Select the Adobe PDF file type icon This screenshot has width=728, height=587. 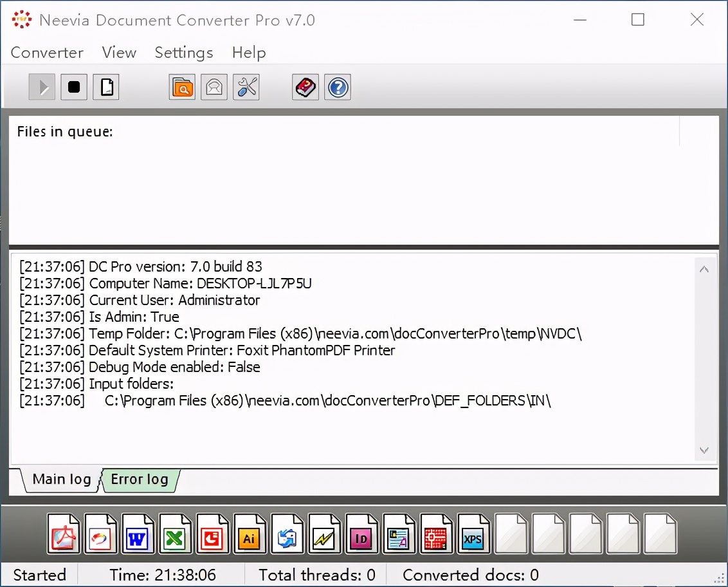click(x=64, y=534)
